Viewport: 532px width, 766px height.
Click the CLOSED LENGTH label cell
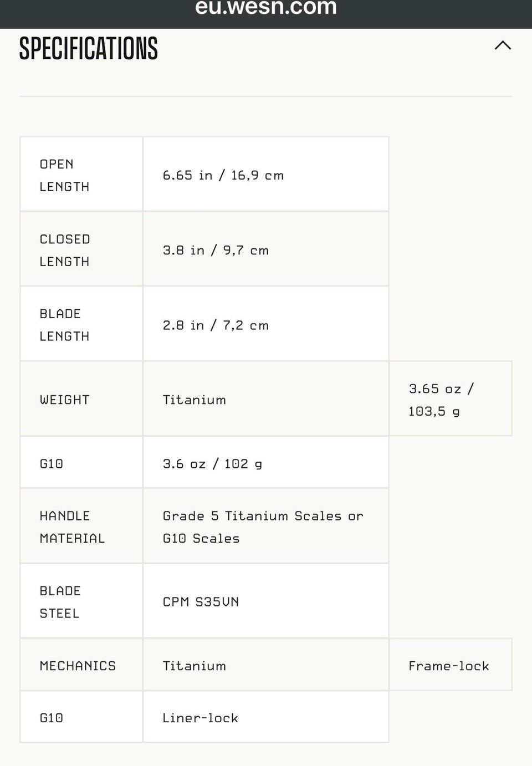(81, 249)
